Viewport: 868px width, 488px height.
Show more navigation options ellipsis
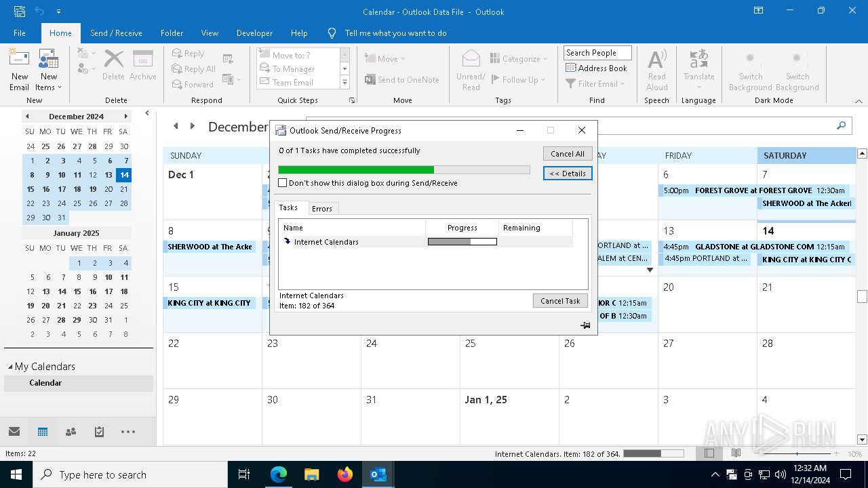[128, 432]
